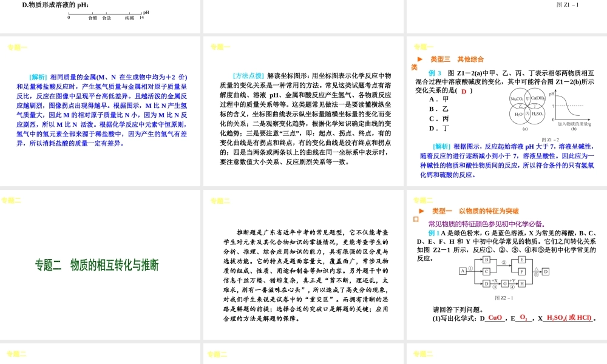Click the red answer D in parentheses

(464, 91)
